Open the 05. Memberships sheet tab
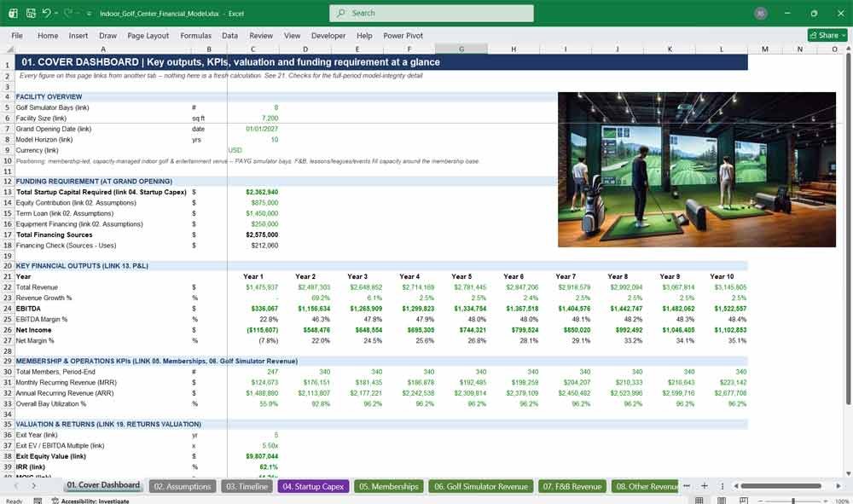853x504 pixels. [x=388, y=487]
